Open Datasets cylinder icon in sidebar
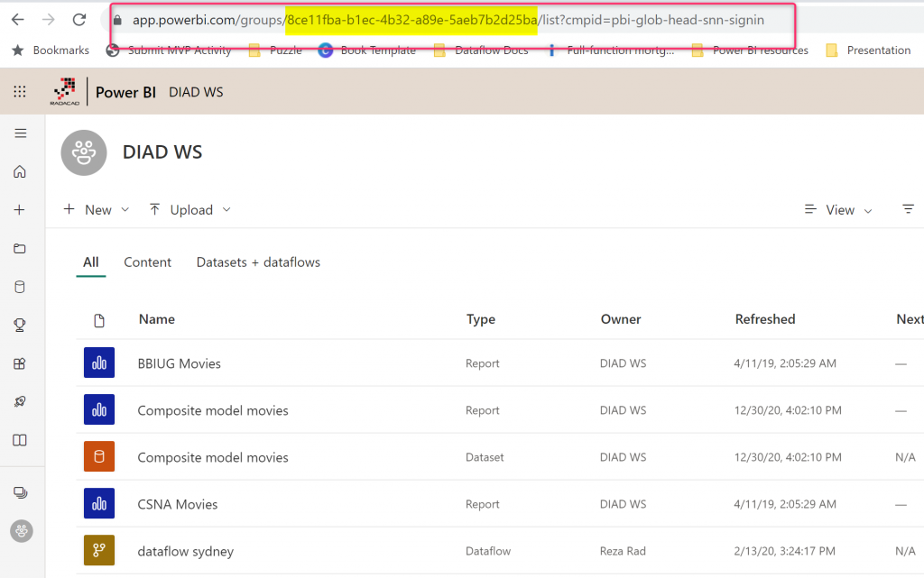This screenshot has height=578, width=924. pos(20,288)
